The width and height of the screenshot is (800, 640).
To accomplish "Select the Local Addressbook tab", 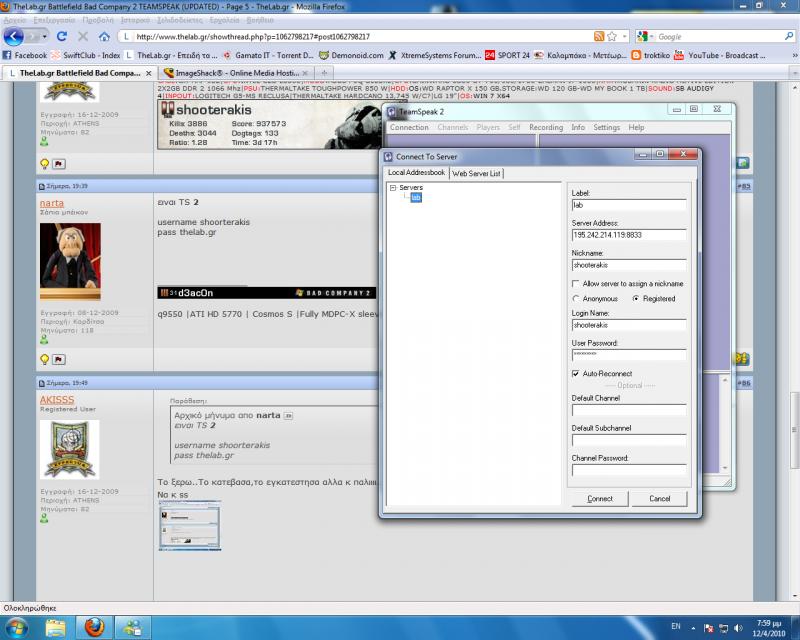I will click(416, 173).
